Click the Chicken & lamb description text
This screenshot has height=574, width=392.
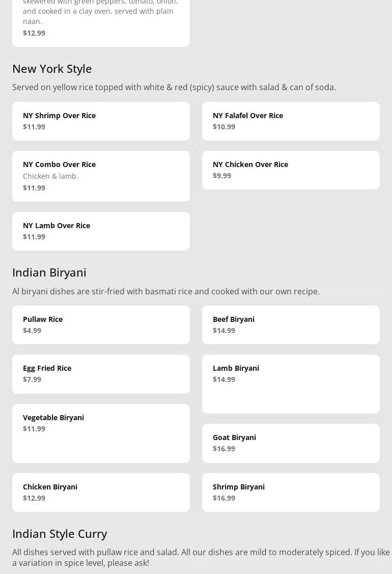tap(50, 176)
